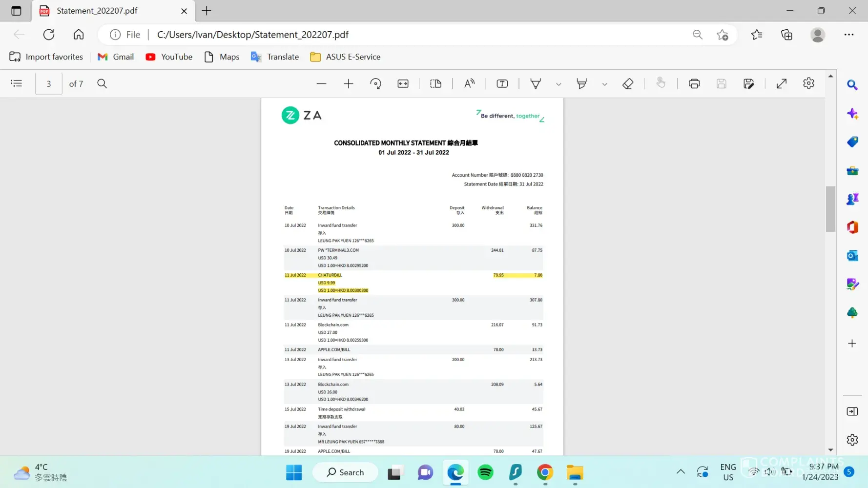Open the Read aloud tool

[x=469, y=84]
